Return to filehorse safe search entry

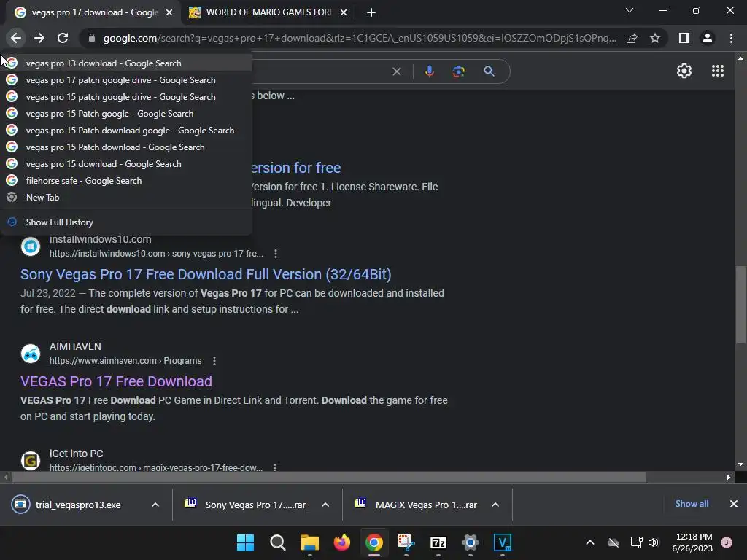[x=127, y=181]
